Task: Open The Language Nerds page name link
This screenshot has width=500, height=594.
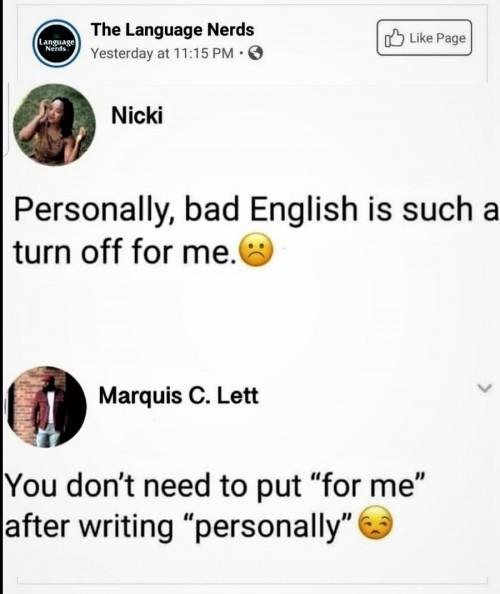Action: pyautogui.click(x=172, y=30)
